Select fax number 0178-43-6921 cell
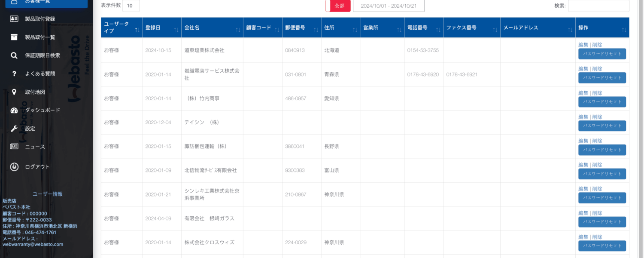The width and height of the screenshot is (644, 258). pos(472,74)
